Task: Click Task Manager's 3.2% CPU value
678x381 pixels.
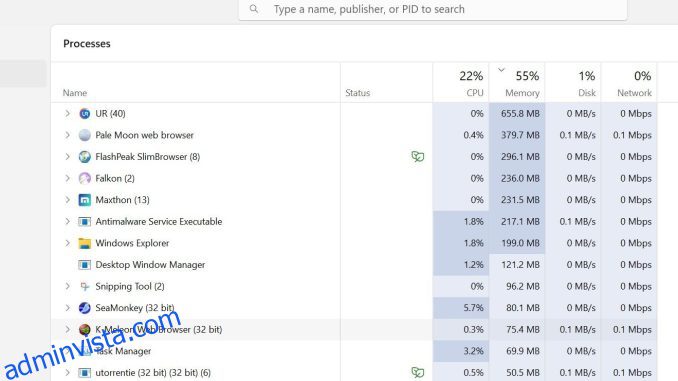Action: coord(473,351)
